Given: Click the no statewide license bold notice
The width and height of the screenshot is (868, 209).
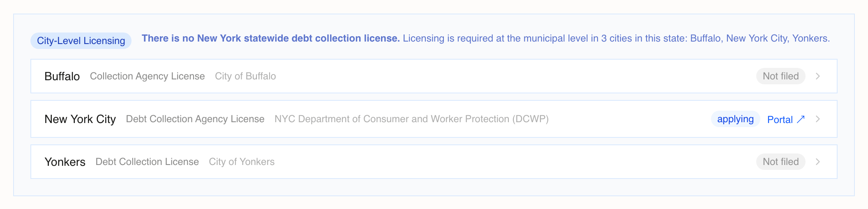Looking at the screenshot, I should tap(271, 38).
